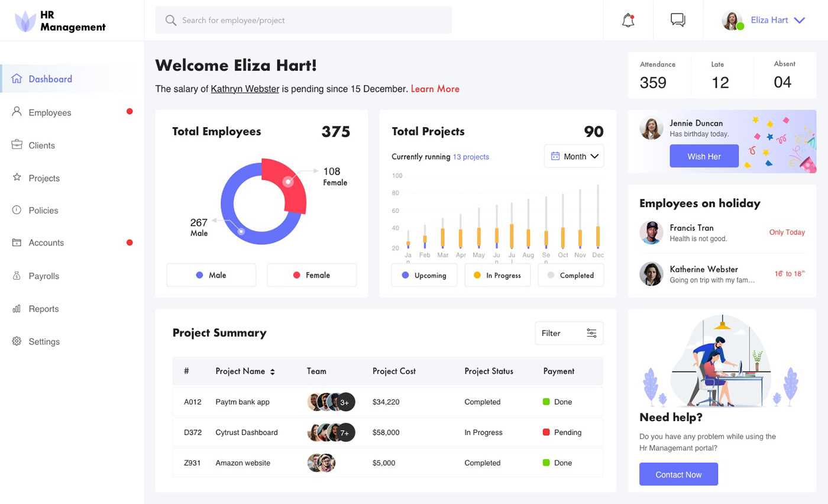Toggle the In Progress projects legend
The width and height of the screenshot is (828, 504).
(497, 275)
